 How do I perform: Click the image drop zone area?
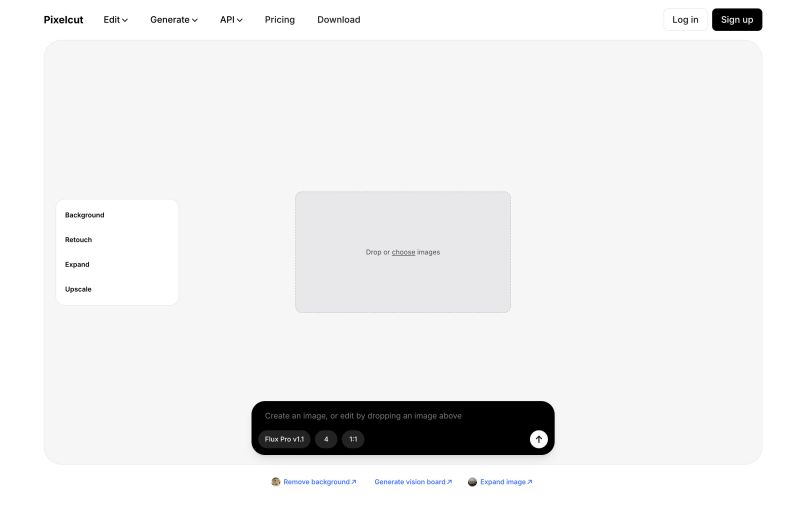403,252
